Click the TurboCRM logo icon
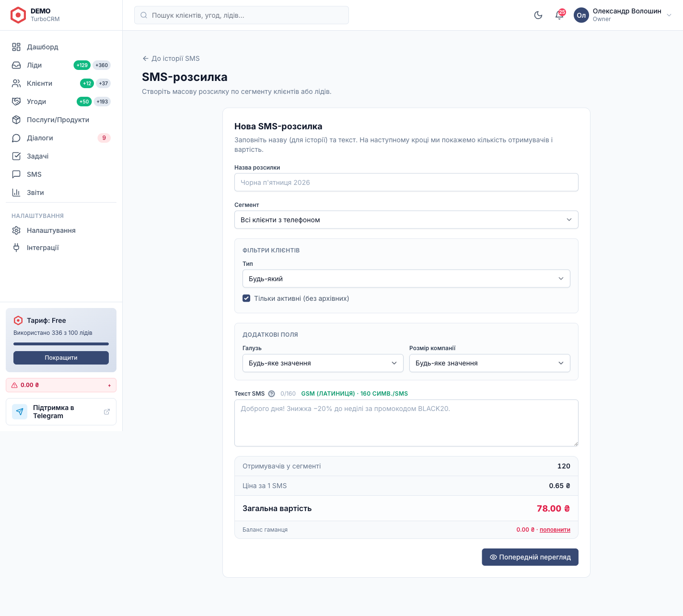The width and height of the screenshot is (683, 616). pyautogui.click(x=18, y=15)
